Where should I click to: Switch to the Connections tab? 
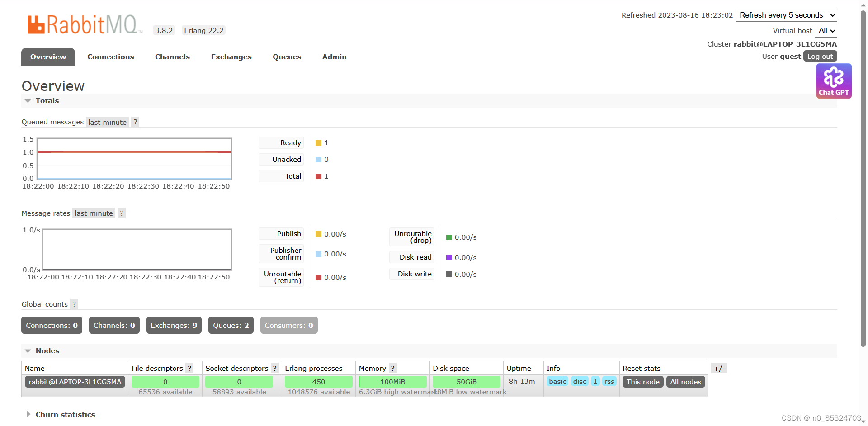click(x=111, y=57)
